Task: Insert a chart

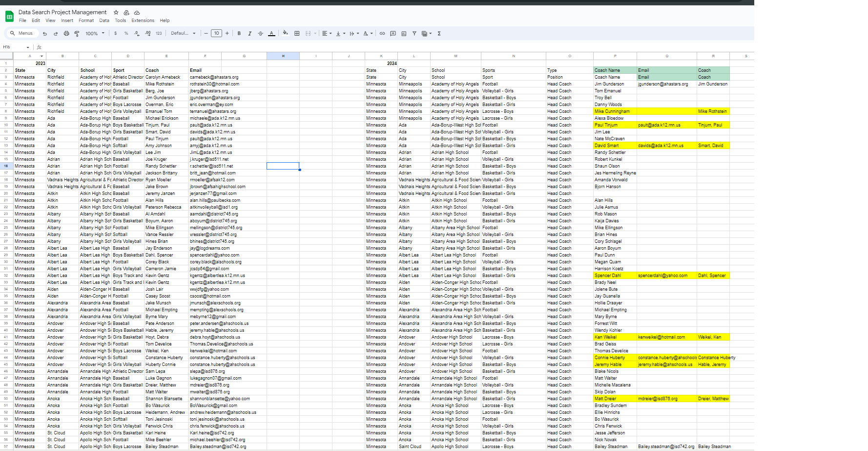Action: pos(404,34)
